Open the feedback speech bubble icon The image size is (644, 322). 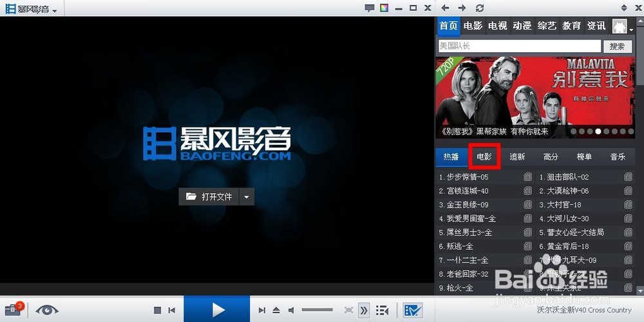[369, 8]
